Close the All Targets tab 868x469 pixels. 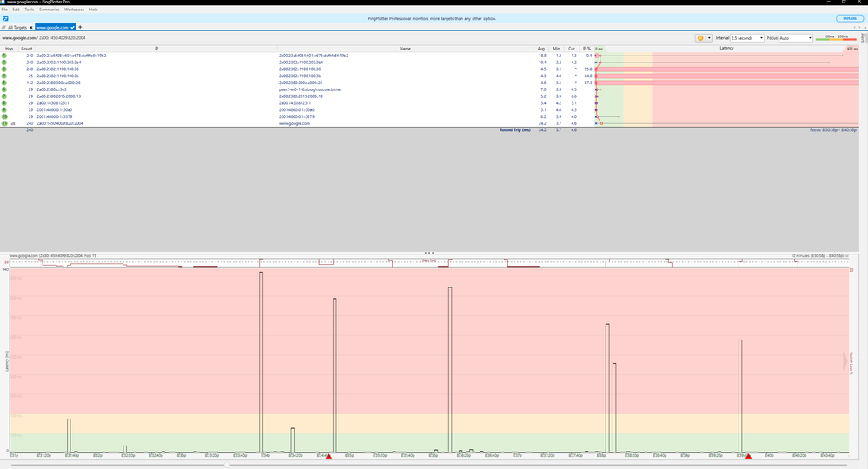click(30, 28)
